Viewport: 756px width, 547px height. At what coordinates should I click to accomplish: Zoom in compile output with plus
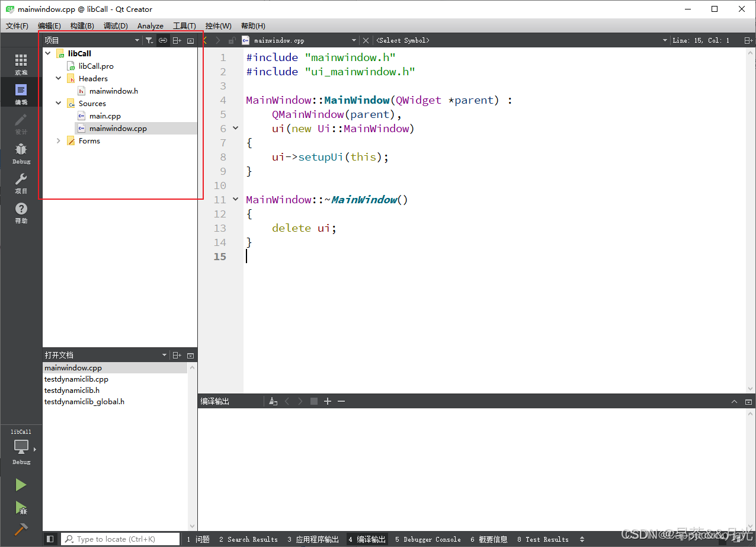pyautogui.click(x=328, y=401)
